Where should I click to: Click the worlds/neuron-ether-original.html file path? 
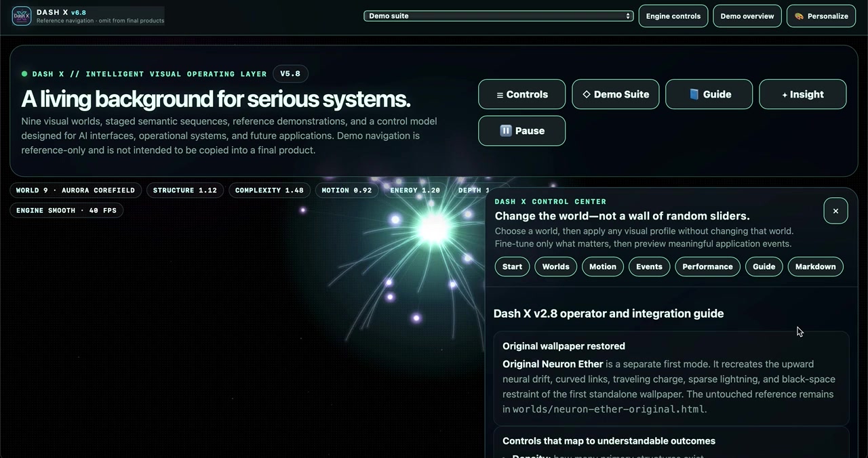(609, 409)
